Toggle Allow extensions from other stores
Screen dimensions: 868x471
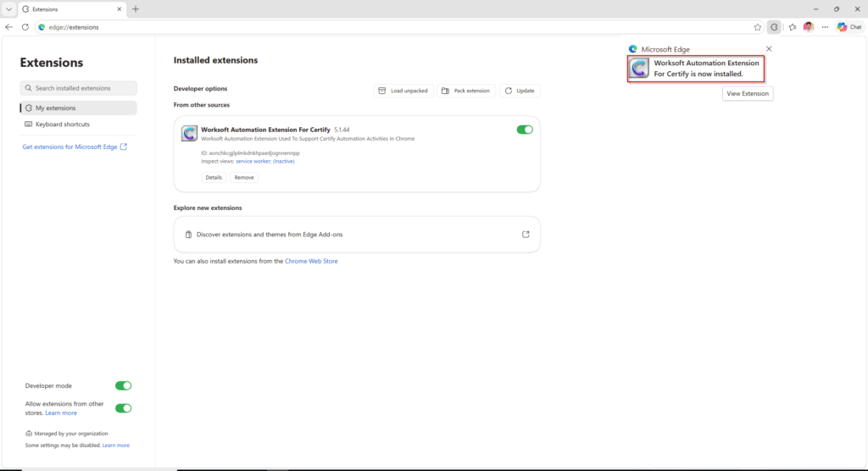click(x=124, y=408)
